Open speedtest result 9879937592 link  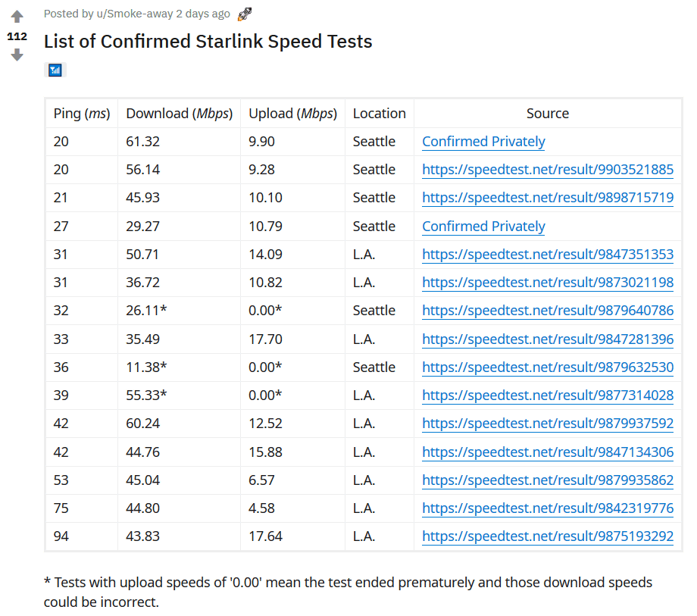(547, 424)
